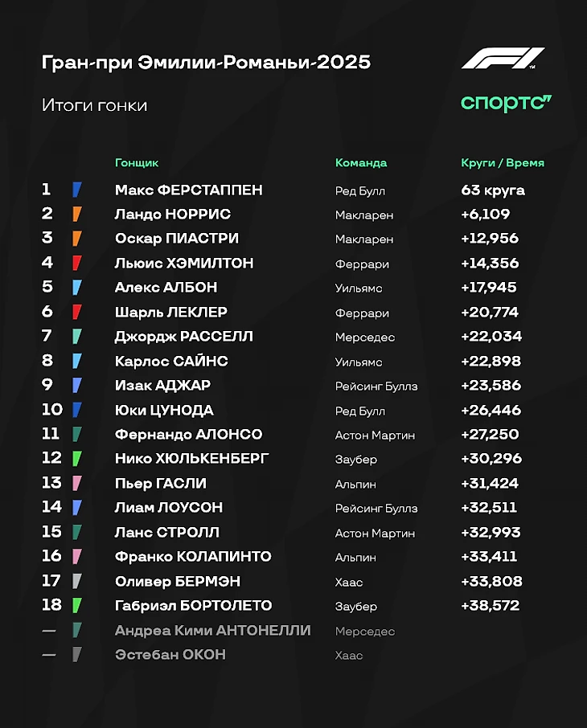This screenshot has height=728, width=587.
Task: Select driver name Шарль ЛЕКЛЕР
Action: [x=171, y=313]
